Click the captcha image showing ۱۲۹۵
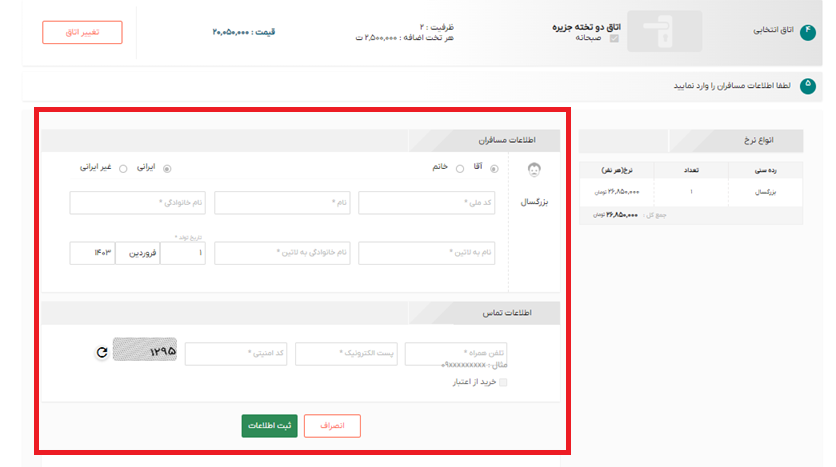 coord(144,350)
